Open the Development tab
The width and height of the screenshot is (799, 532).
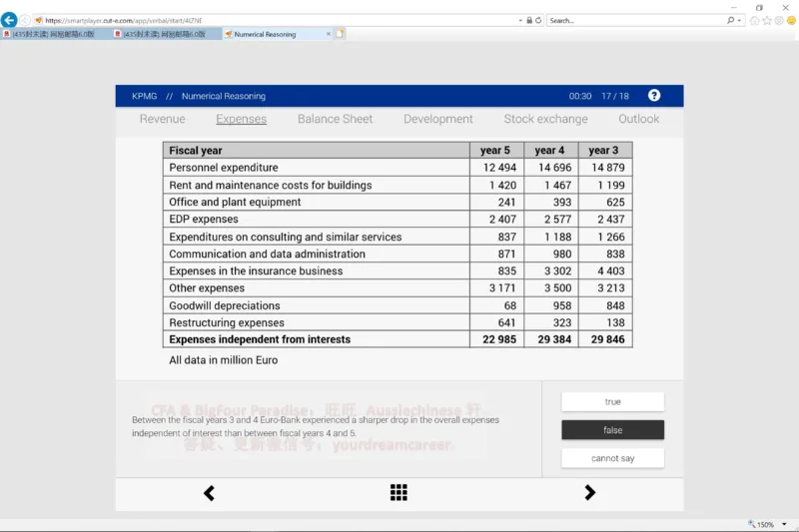(x=438, y=119)
